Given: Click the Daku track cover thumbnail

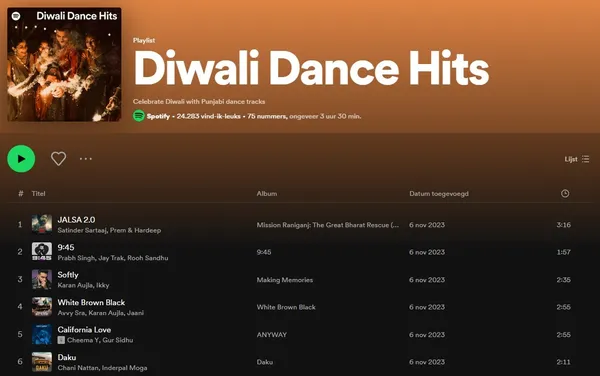Looking at the screenshot, I should click(x=42, y=362).
